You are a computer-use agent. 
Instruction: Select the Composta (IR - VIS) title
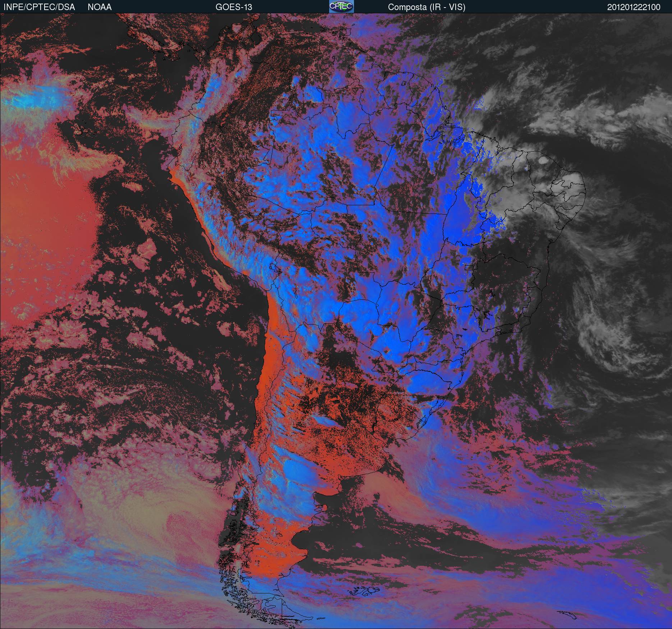pyautogui.click(x=427, y=7)
